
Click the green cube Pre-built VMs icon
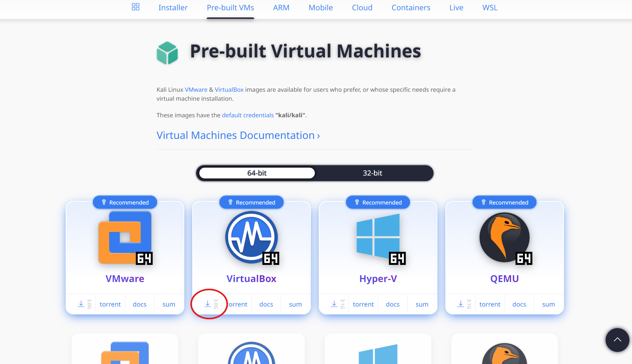click(167, 53)
